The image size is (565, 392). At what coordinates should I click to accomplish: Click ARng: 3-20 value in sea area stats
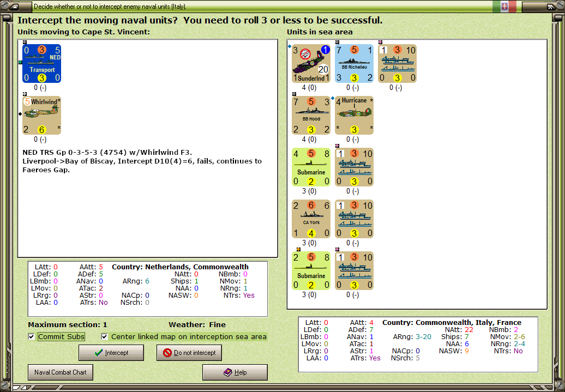pyautogui.click(x=423, y=337)
